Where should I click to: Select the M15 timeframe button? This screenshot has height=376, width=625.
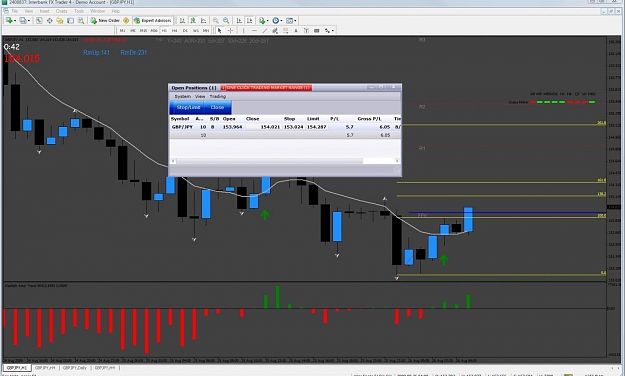143,30
